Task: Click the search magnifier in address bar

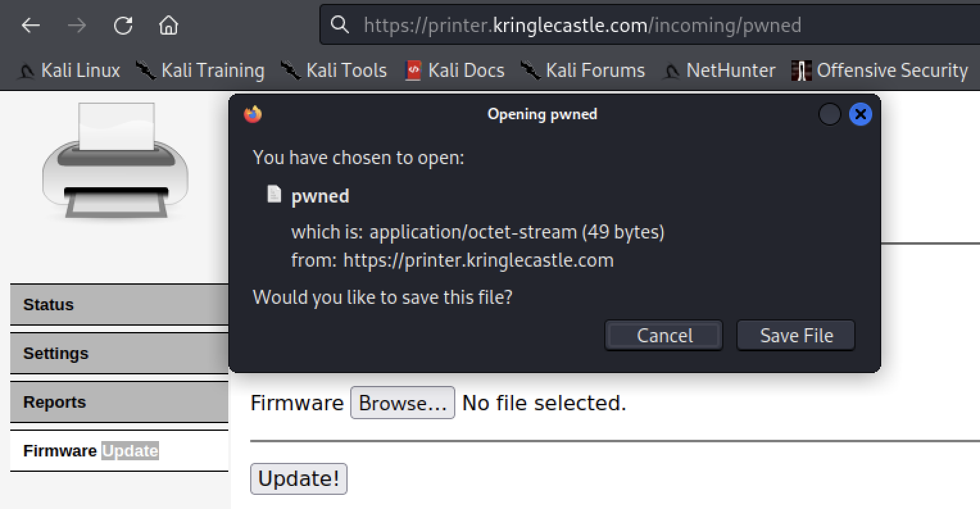Action: coord(340,25)
